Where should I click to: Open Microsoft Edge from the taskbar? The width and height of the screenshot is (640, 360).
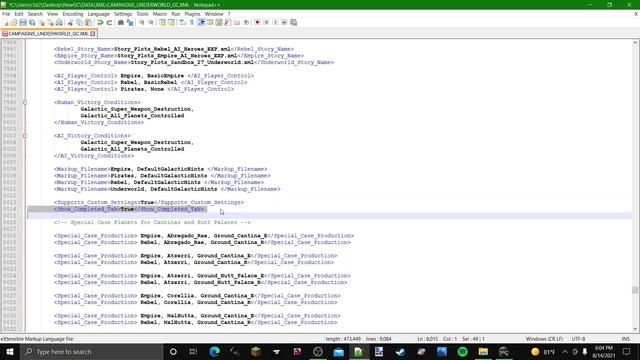214,351
